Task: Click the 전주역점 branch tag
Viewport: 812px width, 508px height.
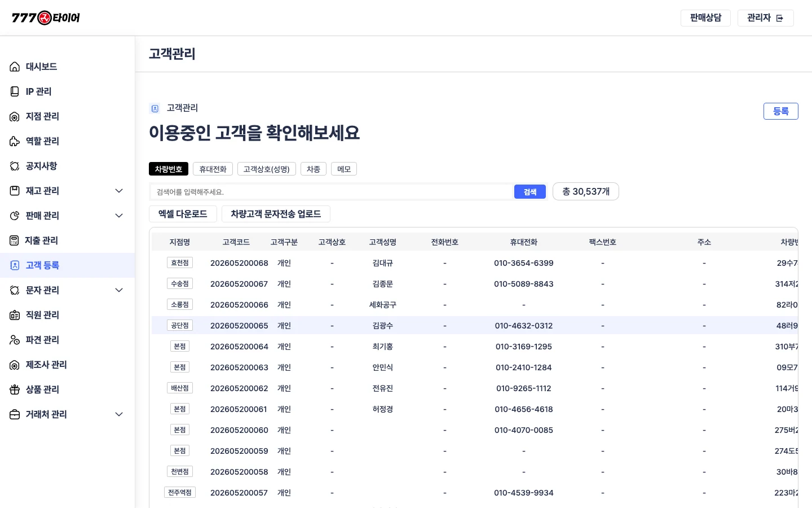Action: [x=180, y=492]
